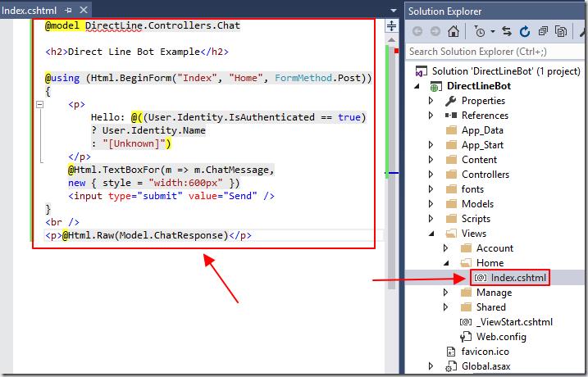
Task: Click the Scripts folder icon
Action: pos(451,219)
